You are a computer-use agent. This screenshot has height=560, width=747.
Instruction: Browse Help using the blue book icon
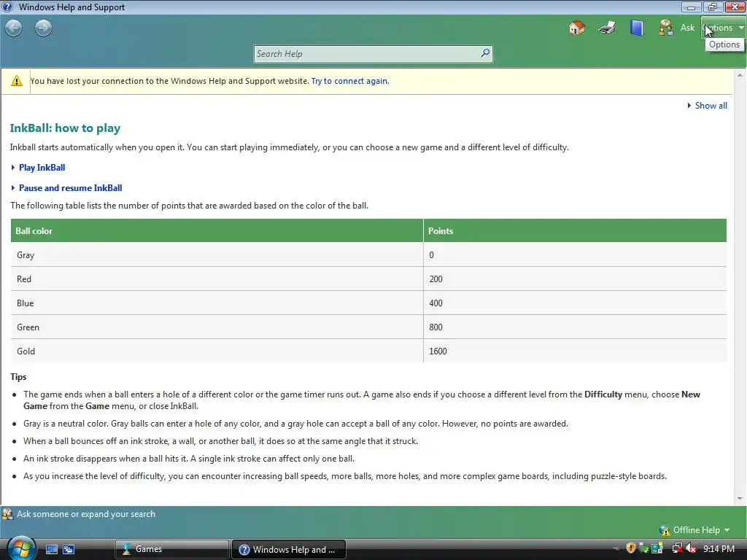click(x=636, y=28)
